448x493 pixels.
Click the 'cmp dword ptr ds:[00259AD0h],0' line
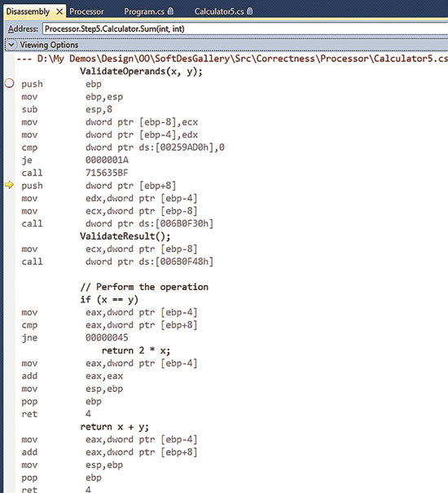123,147
